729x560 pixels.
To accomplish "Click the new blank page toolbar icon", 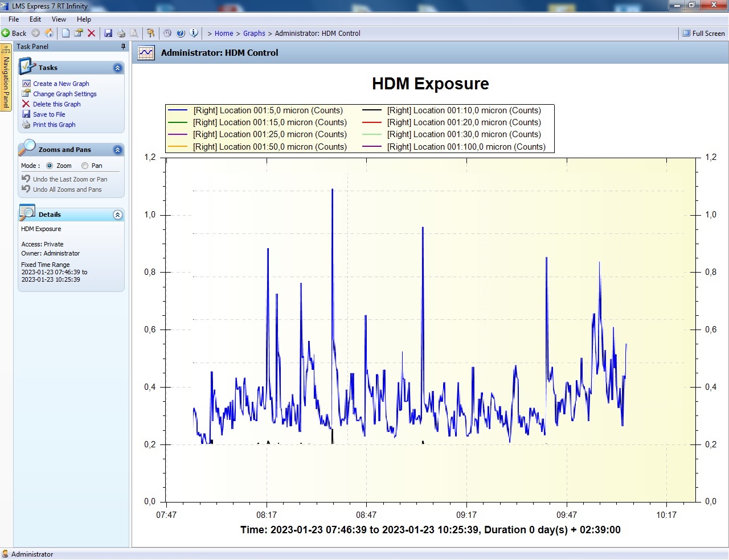I will [66, 33].
